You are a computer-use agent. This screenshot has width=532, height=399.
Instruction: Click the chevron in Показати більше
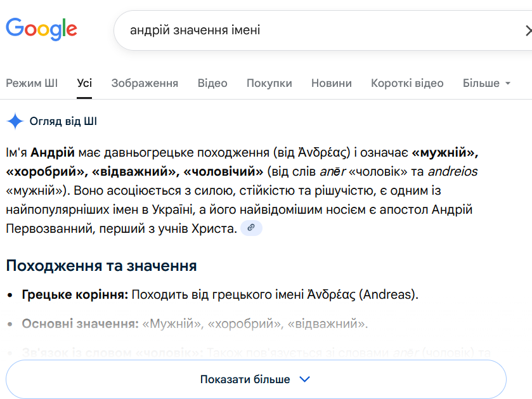click(304, 379)
